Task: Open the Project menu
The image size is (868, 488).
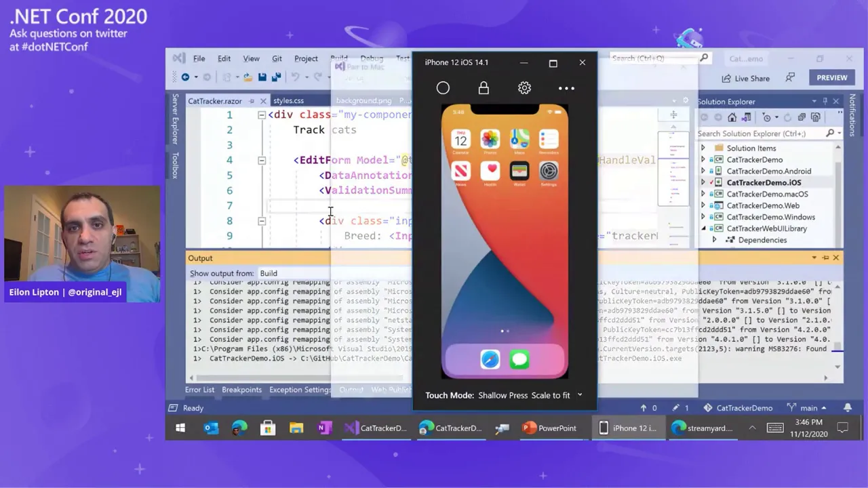Action: [306, 58]
